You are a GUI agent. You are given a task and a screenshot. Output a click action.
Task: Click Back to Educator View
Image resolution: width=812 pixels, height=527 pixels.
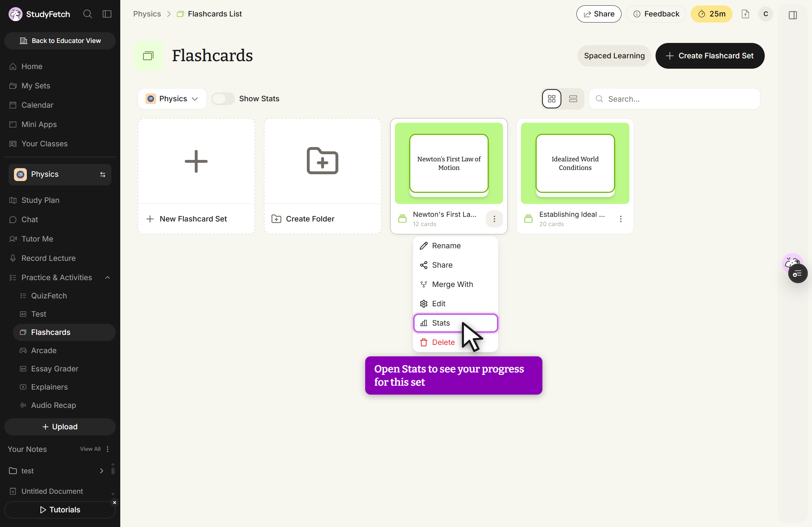point(60,41)
